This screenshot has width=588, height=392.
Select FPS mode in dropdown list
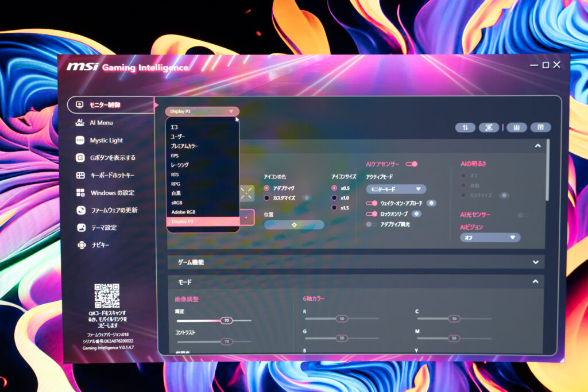pyautogui.click(x=203, y=156)
